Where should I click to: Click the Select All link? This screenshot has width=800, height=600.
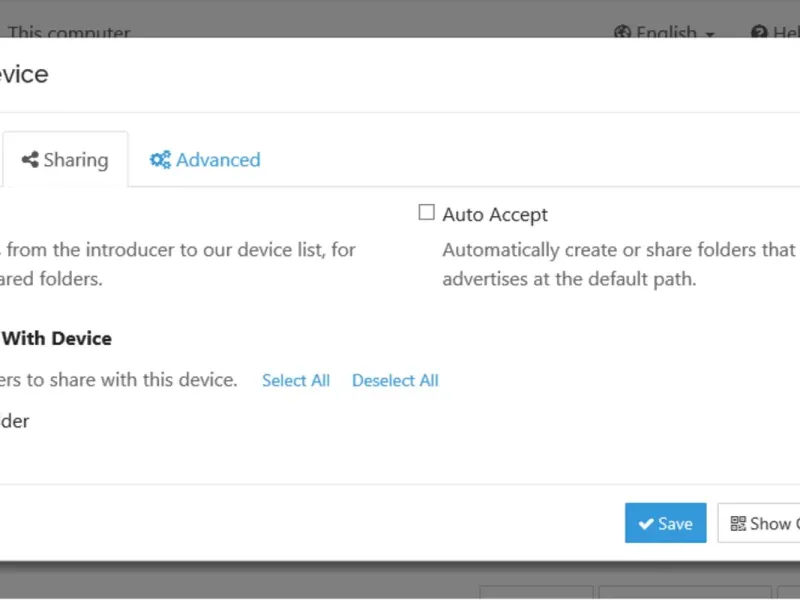point(296,381)
